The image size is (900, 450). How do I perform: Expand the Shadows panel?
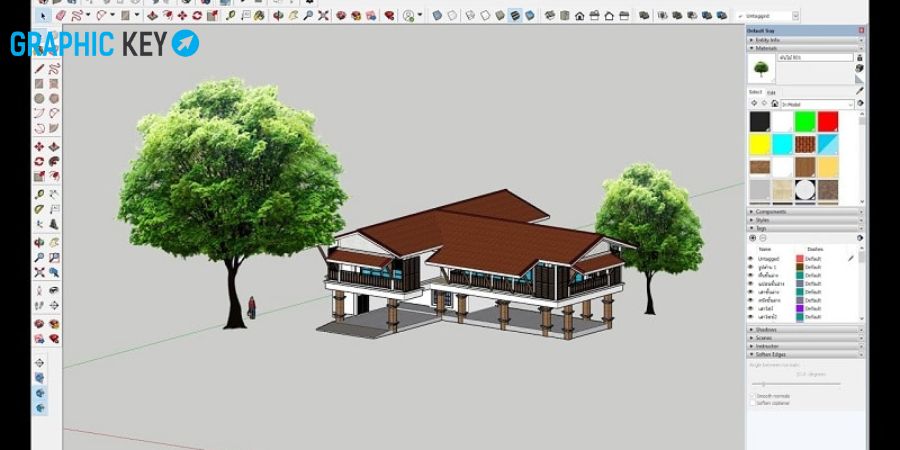tap(805, 329)
